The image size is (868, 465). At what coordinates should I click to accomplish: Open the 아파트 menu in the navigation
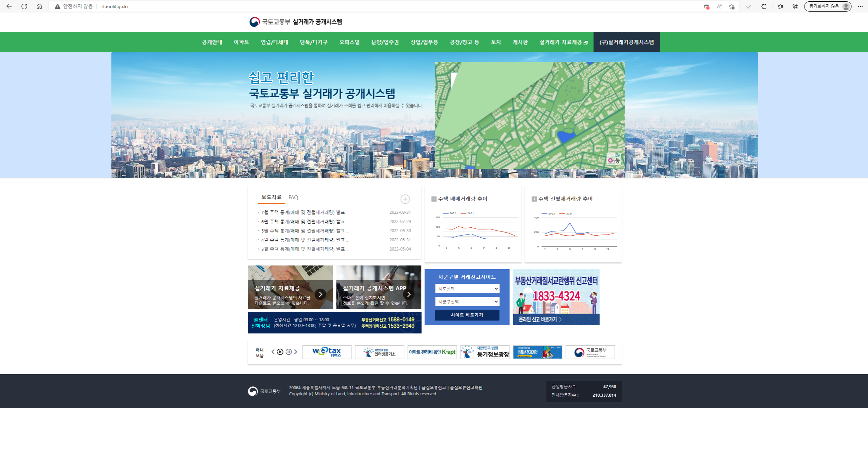[x=241, y=42]
